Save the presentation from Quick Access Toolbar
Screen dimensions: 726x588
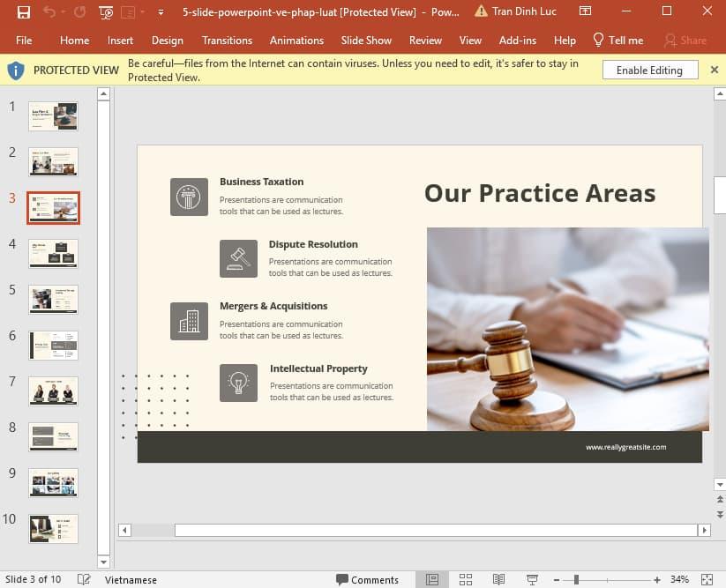24,11
